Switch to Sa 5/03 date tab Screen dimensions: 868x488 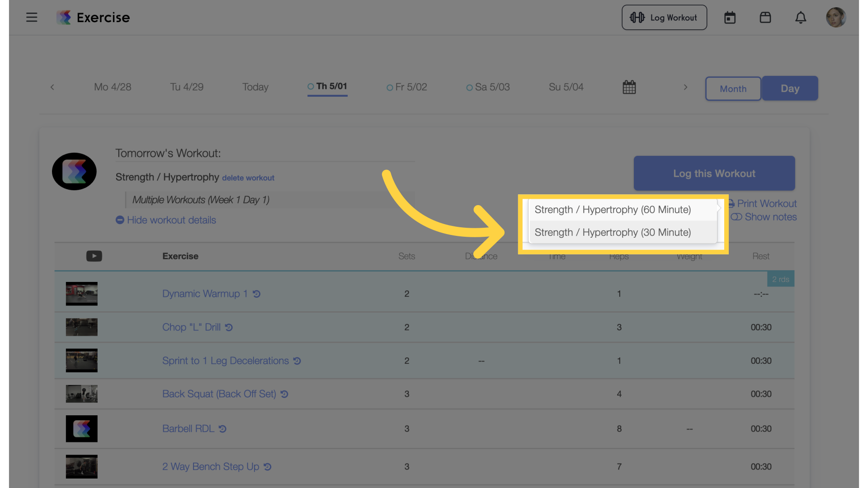tap(488, 87)
